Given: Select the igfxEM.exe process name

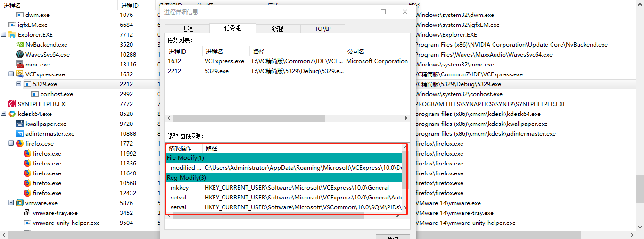Looking at the screenshot, I should [33, 25].
